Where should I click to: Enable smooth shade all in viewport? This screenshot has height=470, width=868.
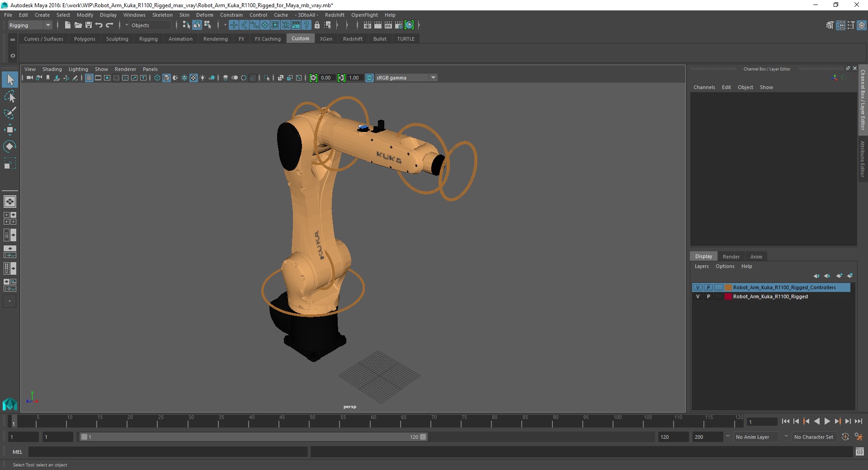(x=166, y=78)
